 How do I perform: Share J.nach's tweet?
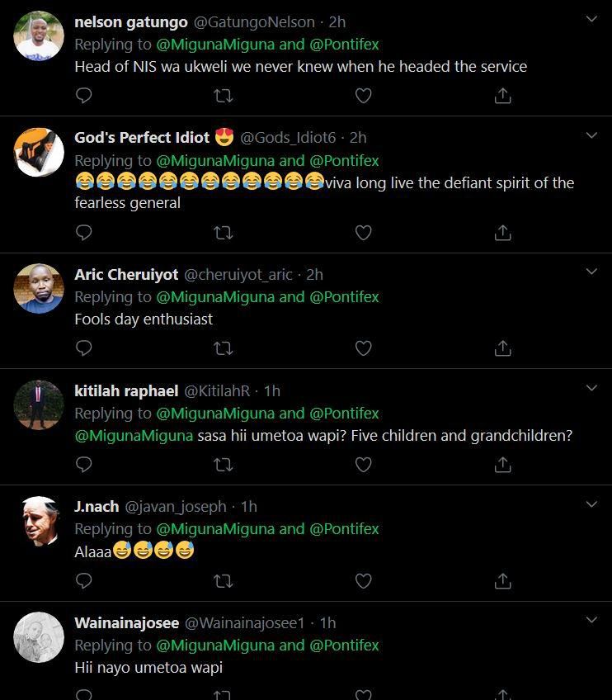tap(502, 581)
